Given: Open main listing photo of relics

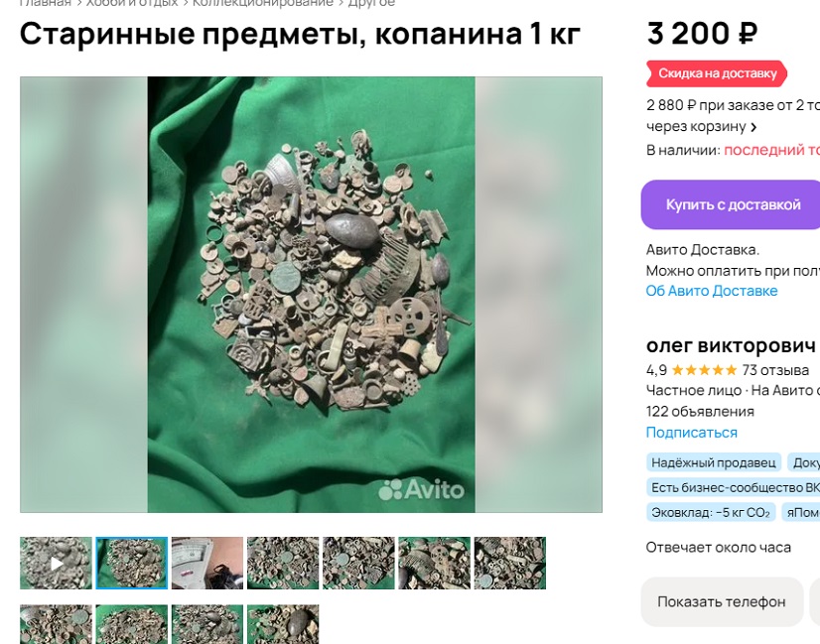Looking at the screenshot, I should [x=311, y=295].
